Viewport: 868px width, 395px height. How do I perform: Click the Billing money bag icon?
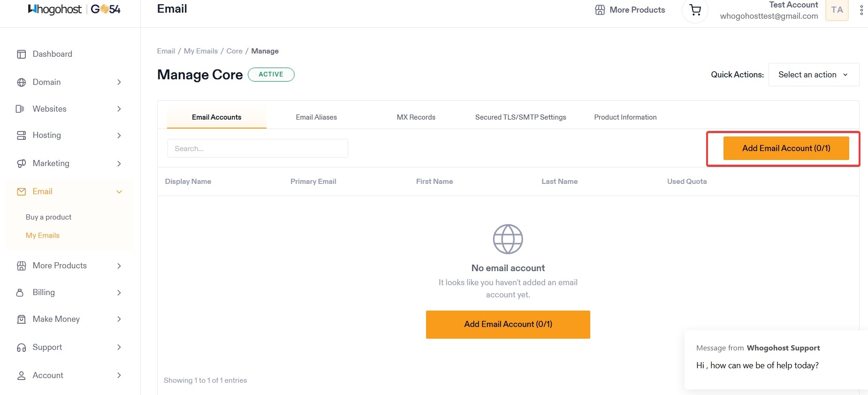[20, 293]
